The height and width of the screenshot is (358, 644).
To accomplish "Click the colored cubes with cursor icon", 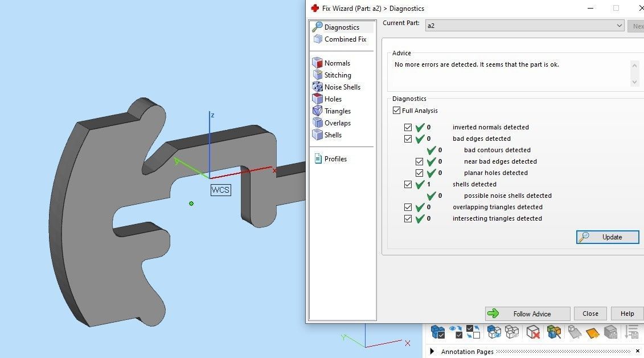I will point(553,332).
